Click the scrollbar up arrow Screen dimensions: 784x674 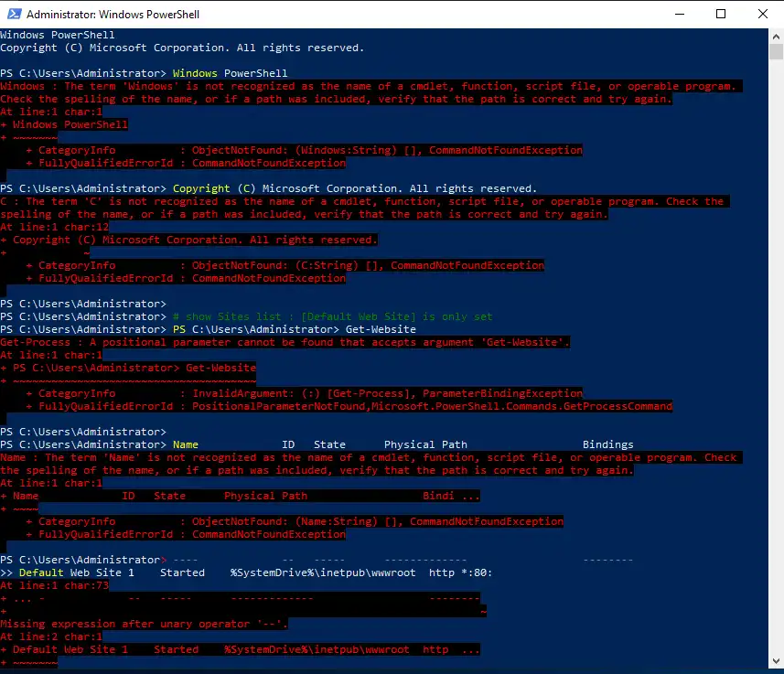[x=776, y=36]
